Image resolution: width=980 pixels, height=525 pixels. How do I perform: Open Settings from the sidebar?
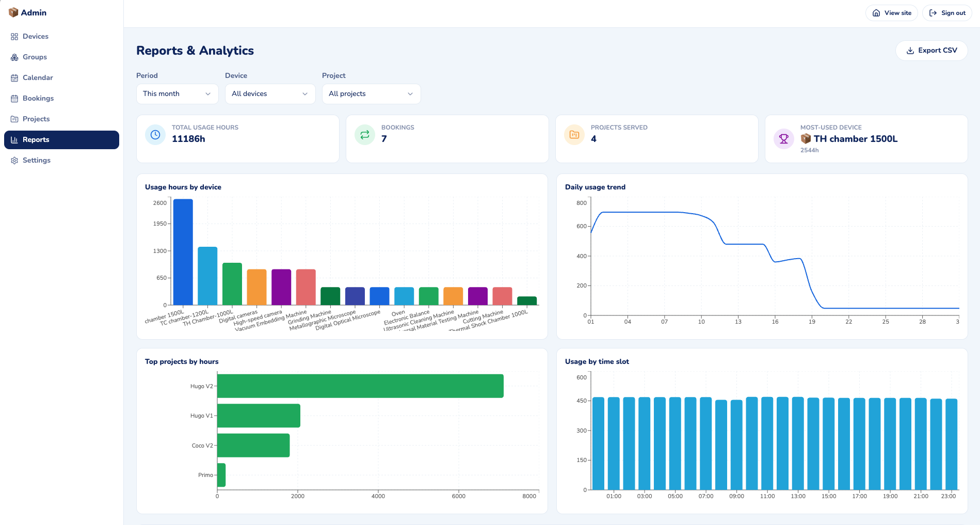61,161
